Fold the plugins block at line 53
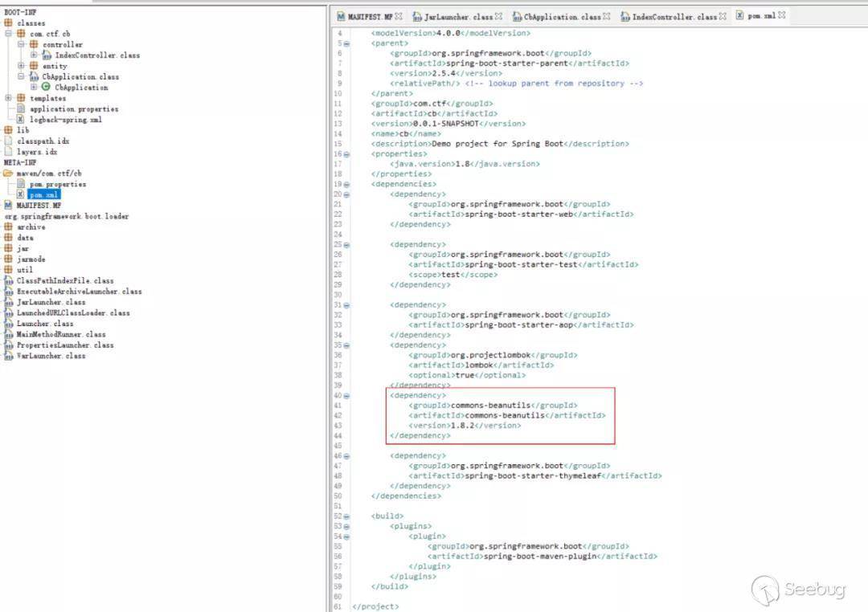Viewport: 868px width, 612px height. tap(347, 526)
